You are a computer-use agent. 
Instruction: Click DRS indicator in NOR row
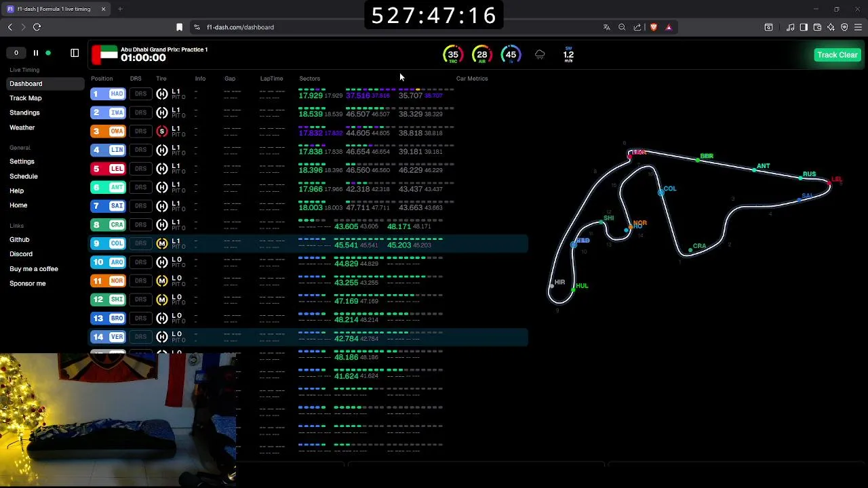point(140,281)
